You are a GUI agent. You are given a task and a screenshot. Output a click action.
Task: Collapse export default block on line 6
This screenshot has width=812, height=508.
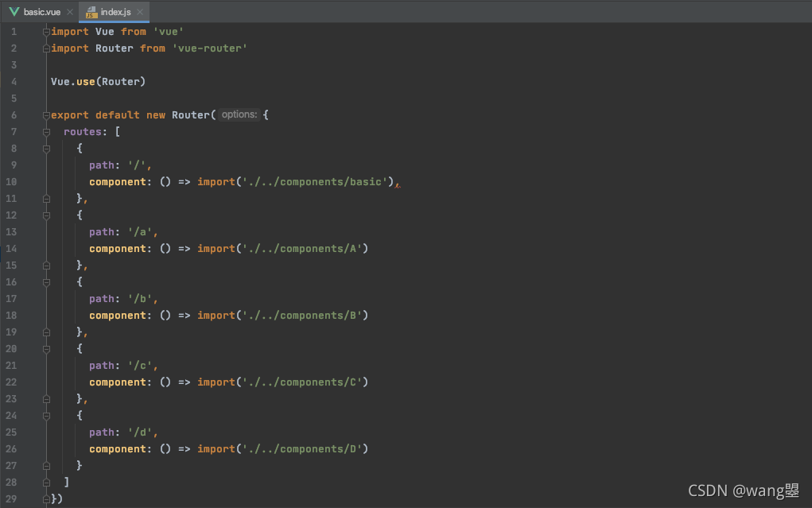(46, 115)
